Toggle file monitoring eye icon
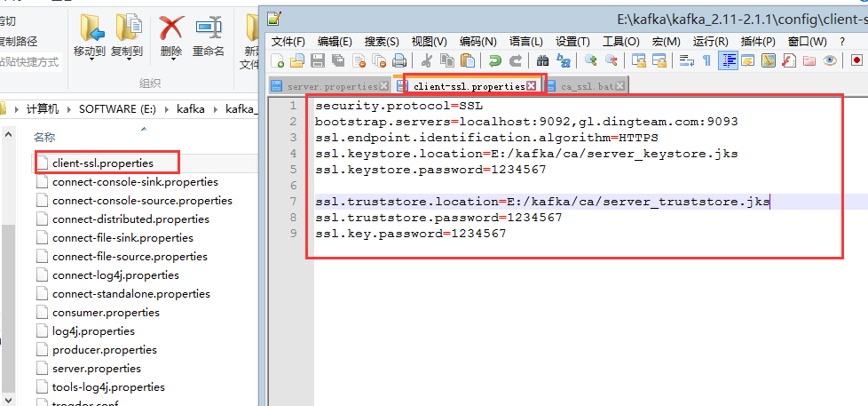 pos(829,61)
